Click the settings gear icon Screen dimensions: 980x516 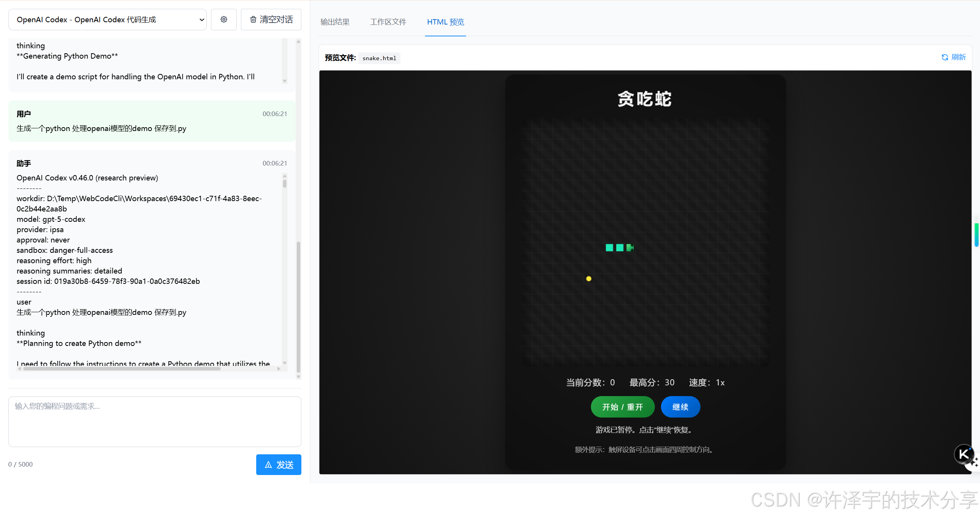pyautogui.click(x=224, y=20)
